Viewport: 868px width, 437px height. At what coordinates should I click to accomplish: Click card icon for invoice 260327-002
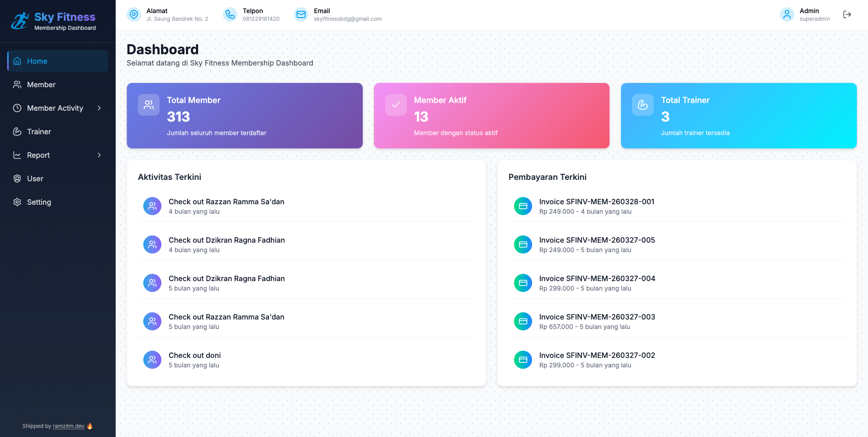point(523,360)
